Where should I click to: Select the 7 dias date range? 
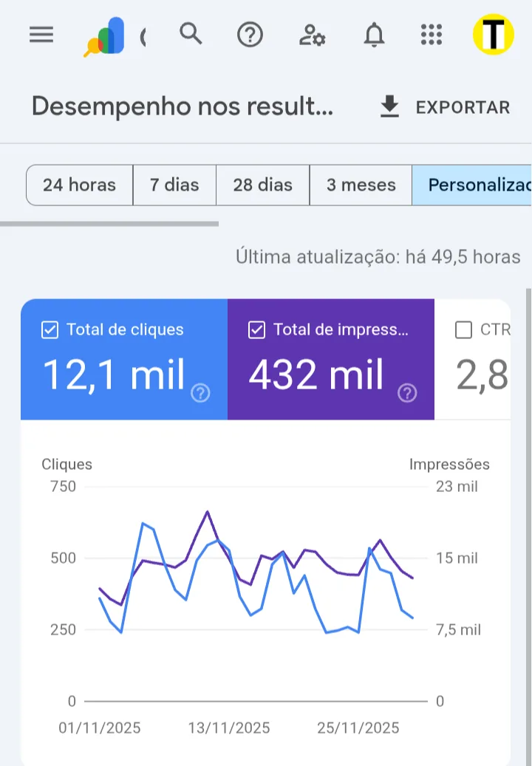pyautogui.click(x=174, y=185)
